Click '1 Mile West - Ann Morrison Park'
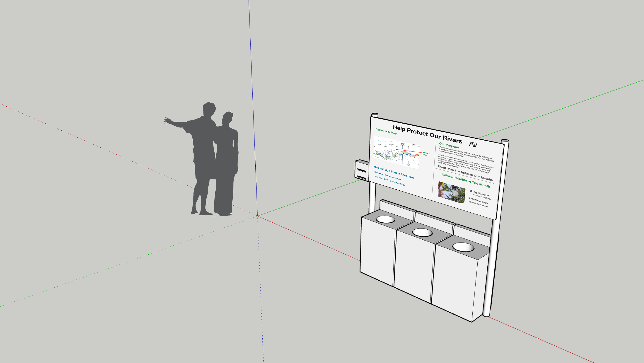This screenshot has height=363, width=644. [x=387, y=176]
